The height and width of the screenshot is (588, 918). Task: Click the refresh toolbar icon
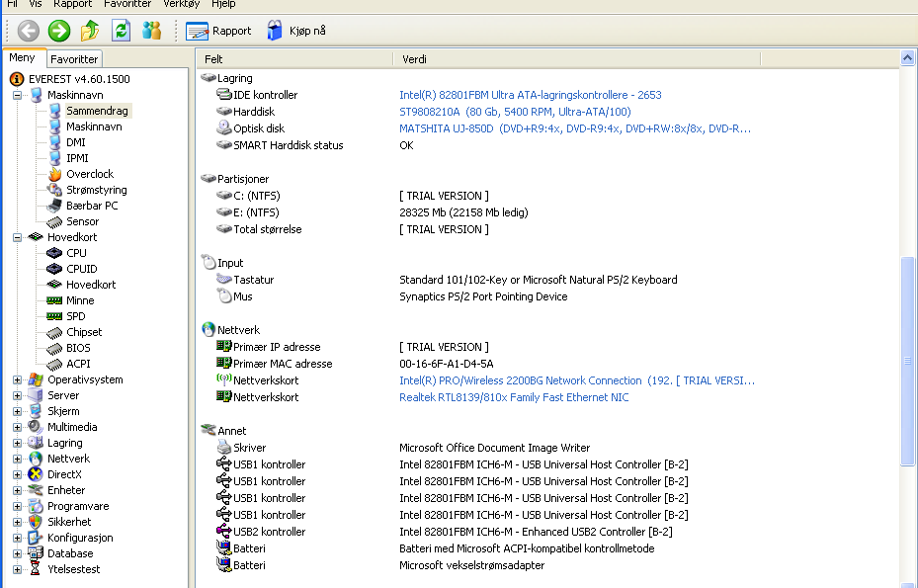point(121,31)
